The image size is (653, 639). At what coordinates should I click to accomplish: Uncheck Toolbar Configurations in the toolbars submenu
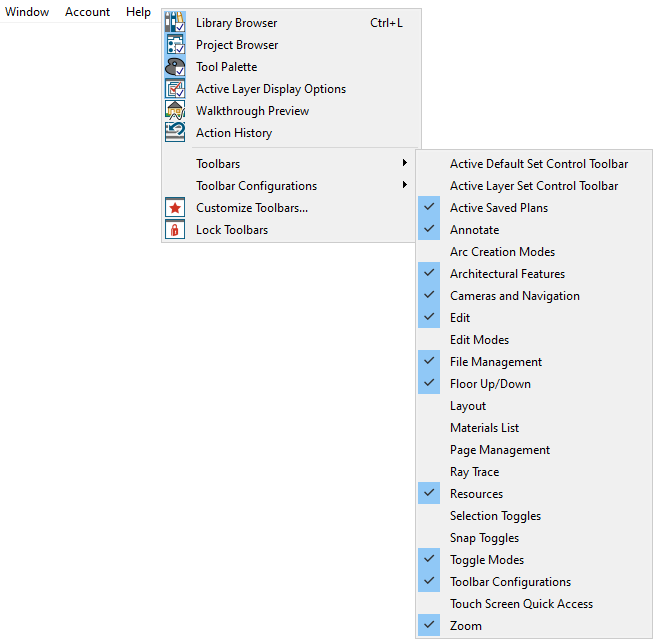(x=429, y=581)
